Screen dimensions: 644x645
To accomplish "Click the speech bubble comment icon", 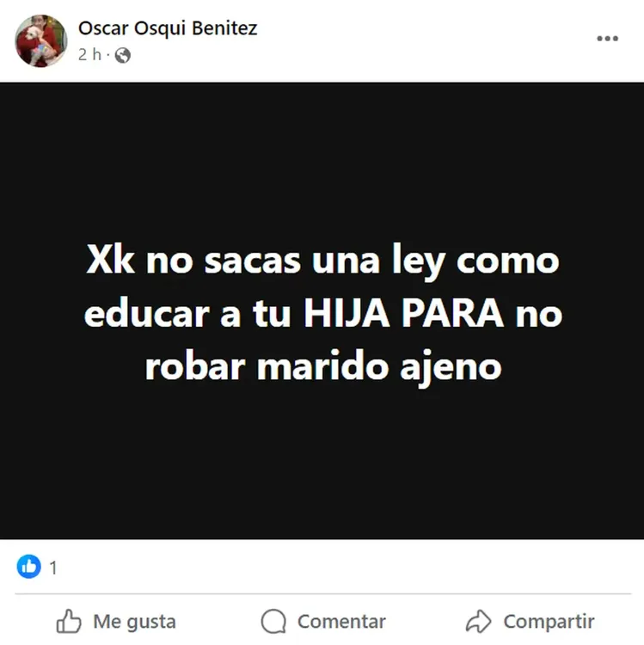I will (273, 621).
